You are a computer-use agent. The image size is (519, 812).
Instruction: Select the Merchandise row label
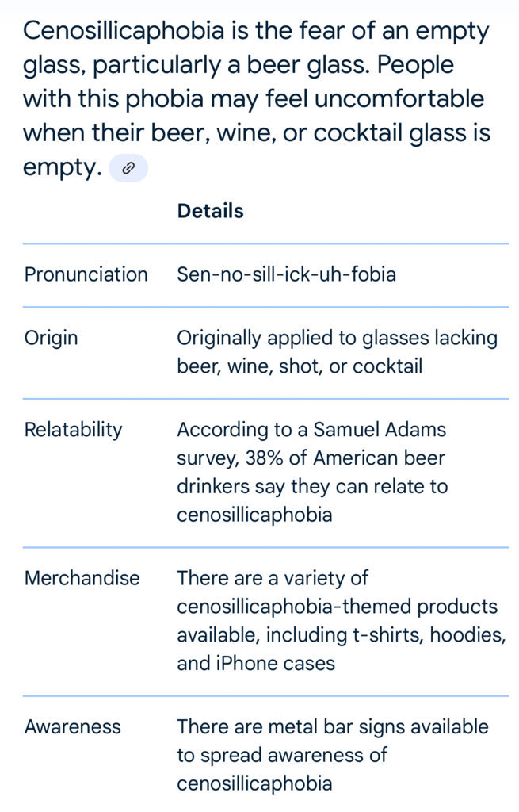tap(82, 578)
